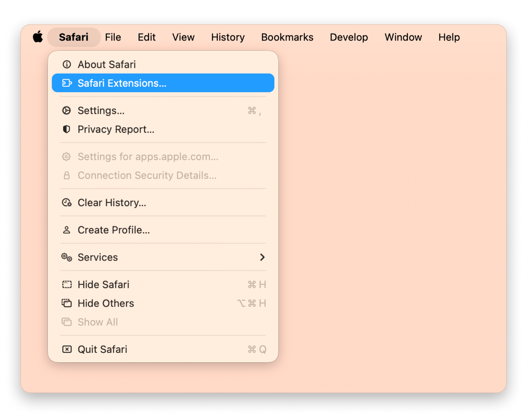The image size is (527, 420).
Task: Open the Develop menu
Action: coord(349,37)
